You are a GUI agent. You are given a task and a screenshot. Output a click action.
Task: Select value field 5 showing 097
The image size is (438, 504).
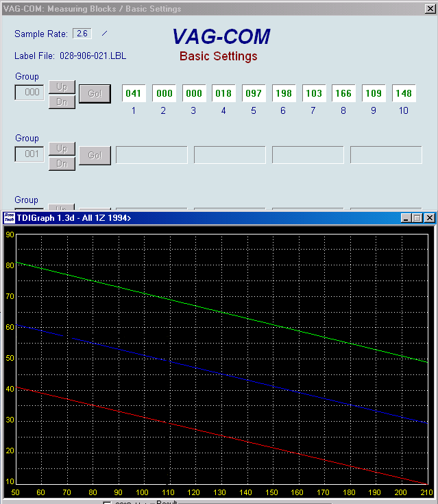coord(253,94)
